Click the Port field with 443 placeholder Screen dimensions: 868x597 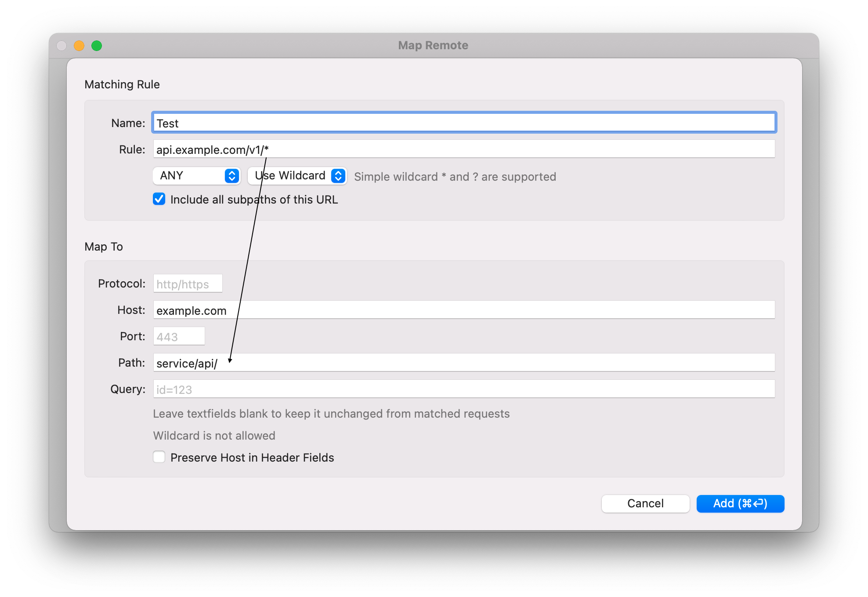point(178,336)
